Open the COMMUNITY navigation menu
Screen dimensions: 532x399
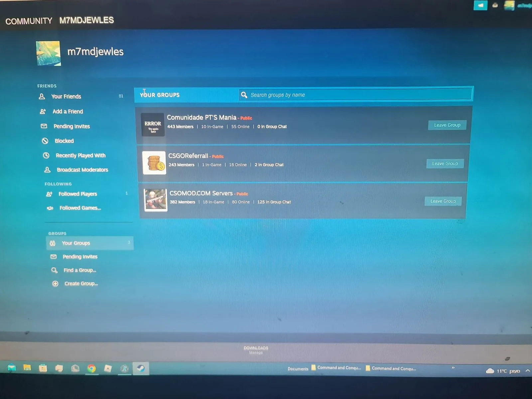pos(29,21)
